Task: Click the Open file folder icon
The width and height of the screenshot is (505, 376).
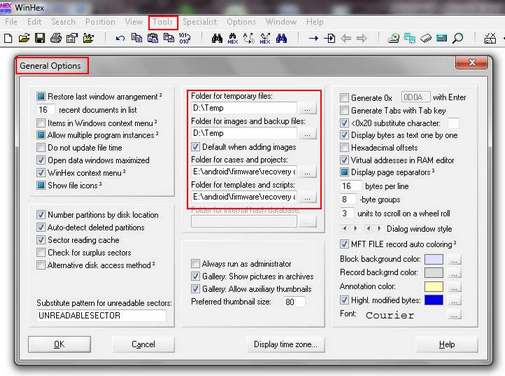Action: (24, 38)
